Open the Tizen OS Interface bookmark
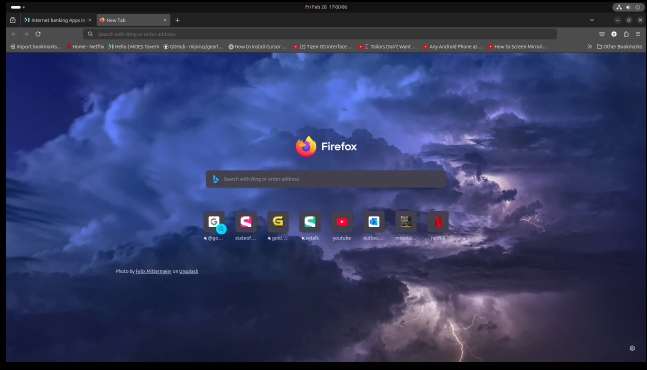Image resolution: width=647 pixels, height=370 pixels. tap(323, 47)
